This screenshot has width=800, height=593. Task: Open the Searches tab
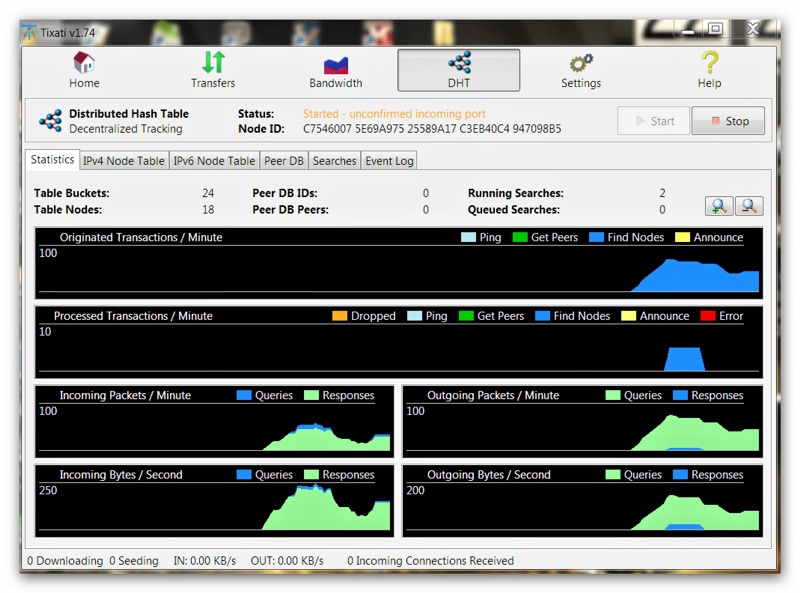tap(334, 161)
